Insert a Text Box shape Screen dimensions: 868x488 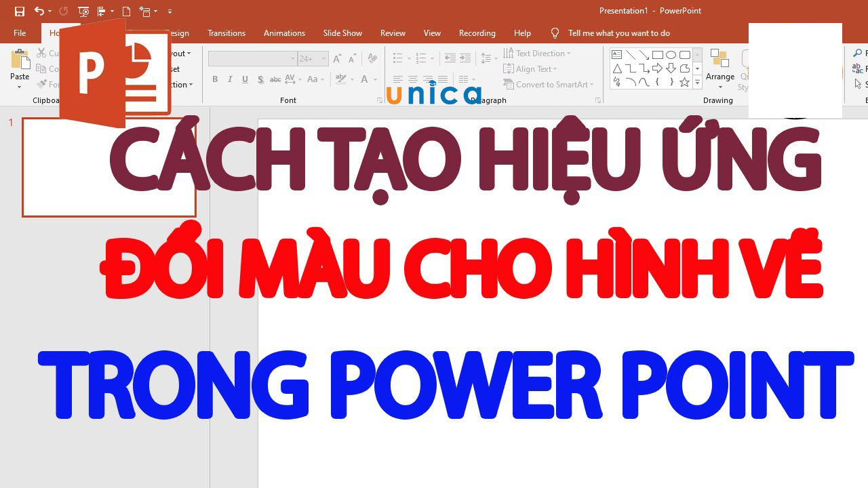click(617, 55)
